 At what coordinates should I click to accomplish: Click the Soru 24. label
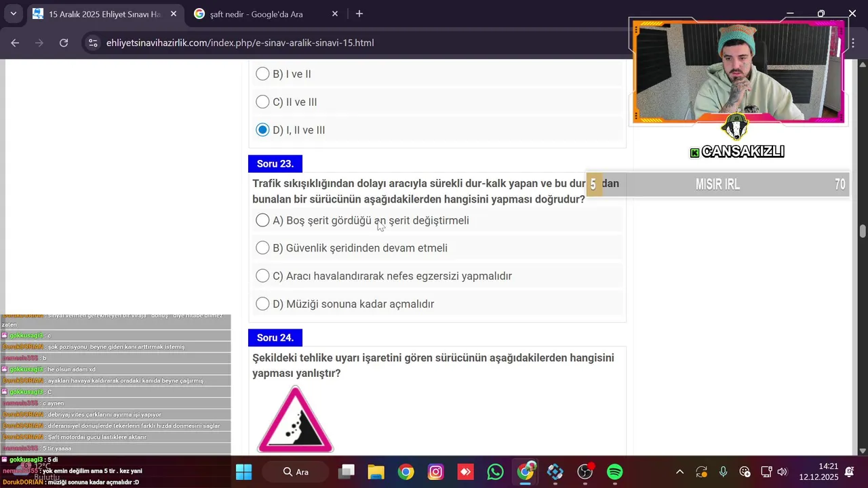pyautogui.click(x=275, y=338)
